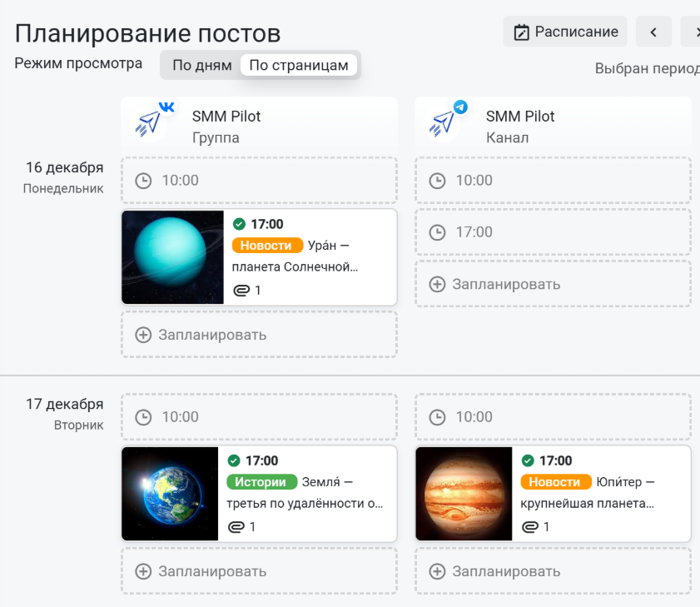This screenshot has width=700, height=607.
Task: Switch view mode to По дням
Action: pyautogui.click(x=201, y=65)
